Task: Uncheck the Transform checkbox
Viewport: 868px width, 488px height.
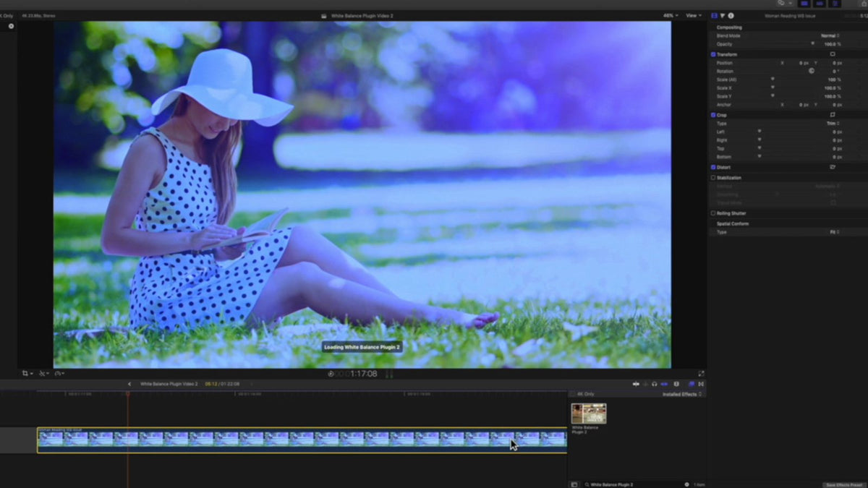Action: pyautogui.click(x=713, y=54)
